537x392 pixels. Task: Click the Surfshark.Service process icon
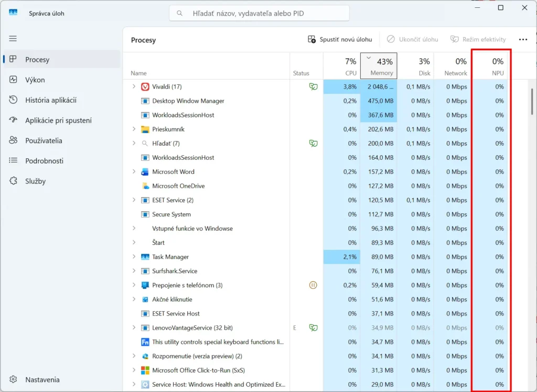[x=145, y=271]
